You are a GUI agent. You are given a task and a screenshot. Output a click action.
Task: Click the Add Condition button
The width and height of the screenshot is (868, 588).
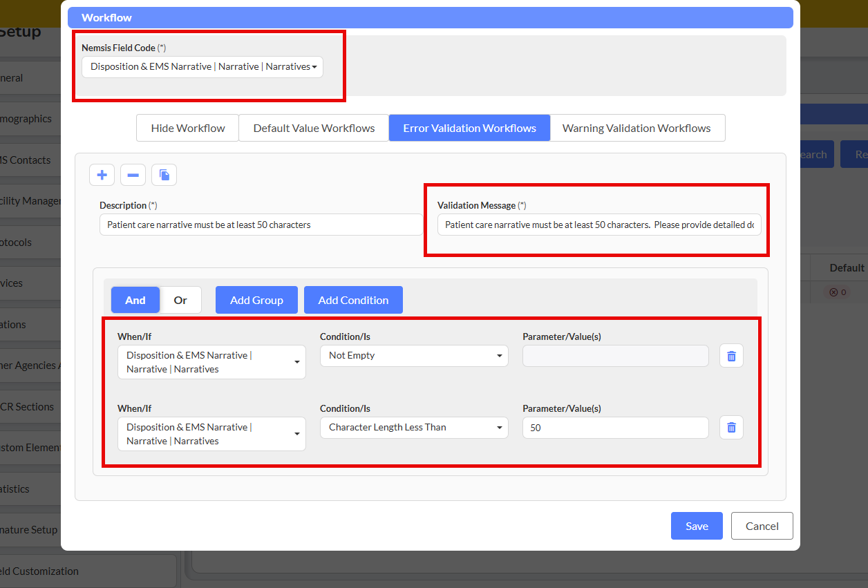353,300
